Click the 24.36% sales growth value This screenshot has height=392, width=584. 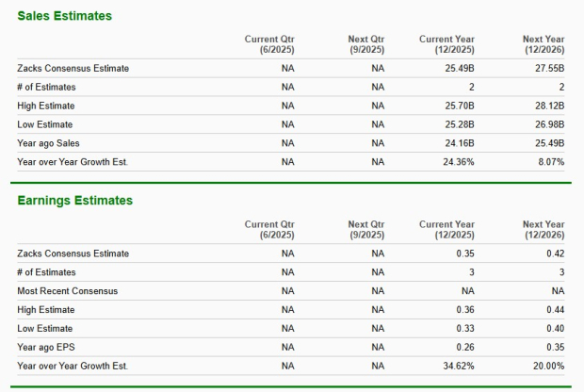pos(457,161)
